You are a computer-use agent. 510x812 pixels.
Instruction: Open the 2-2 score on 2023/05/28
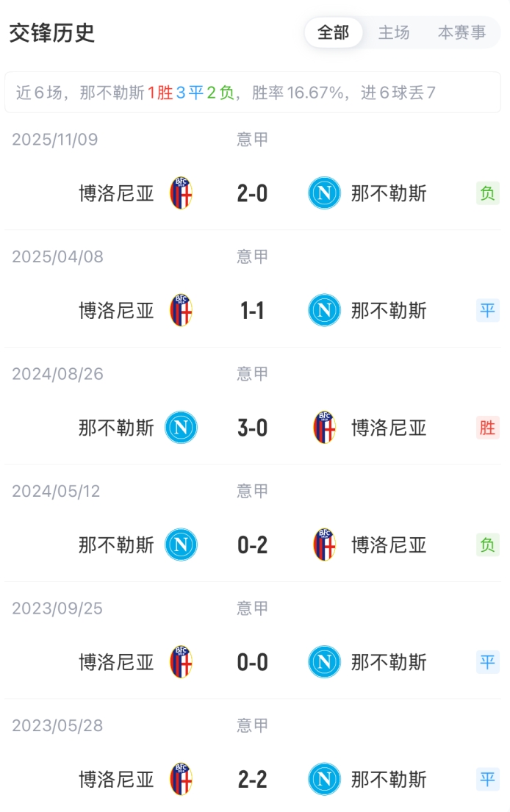point(252,779)
